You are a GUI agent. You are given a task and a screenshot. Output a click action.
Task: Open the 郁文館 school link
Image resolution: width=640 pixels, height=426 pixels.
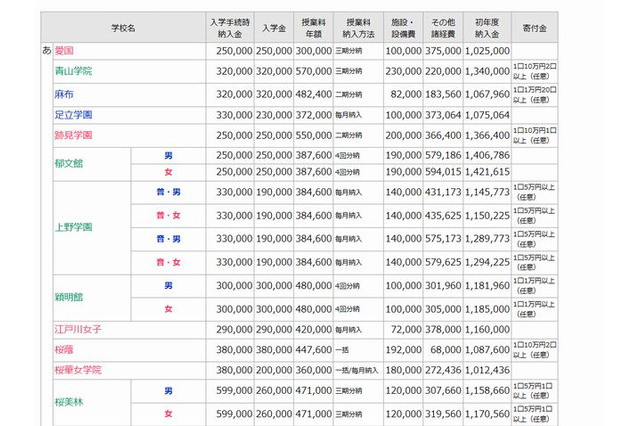[x=69, y=164]
